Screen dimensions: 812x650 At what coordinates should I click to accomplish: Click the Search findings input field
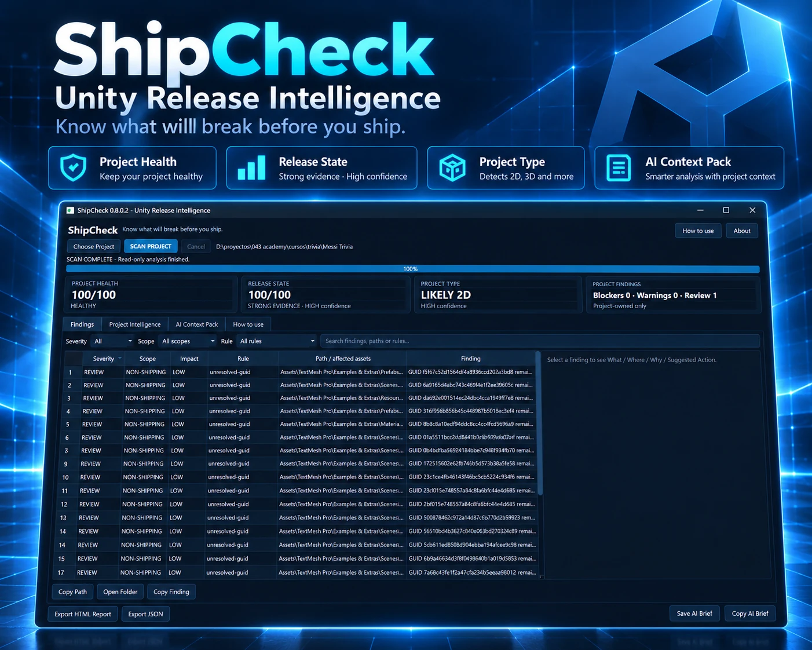pos(540,341)
